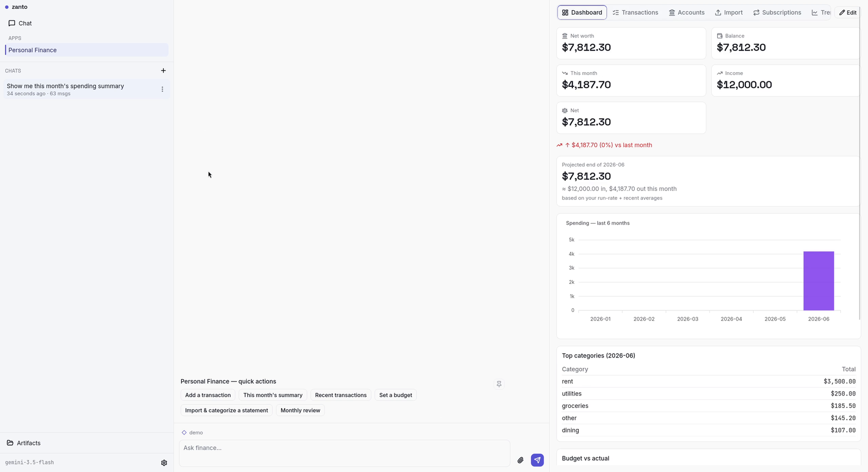Open the Accounts tab
This screenshot has width=868, height=472.
click(686, 12)
